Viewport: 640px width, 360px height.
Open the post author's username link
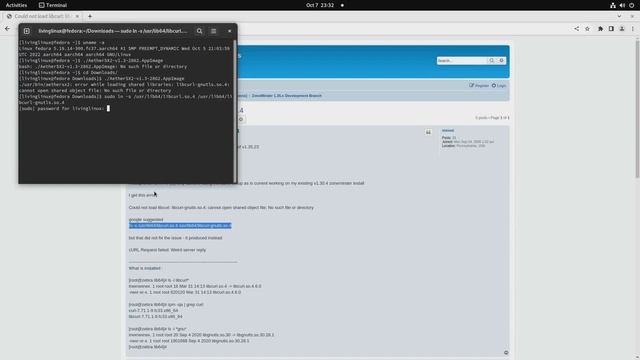[x=448, y=131]
